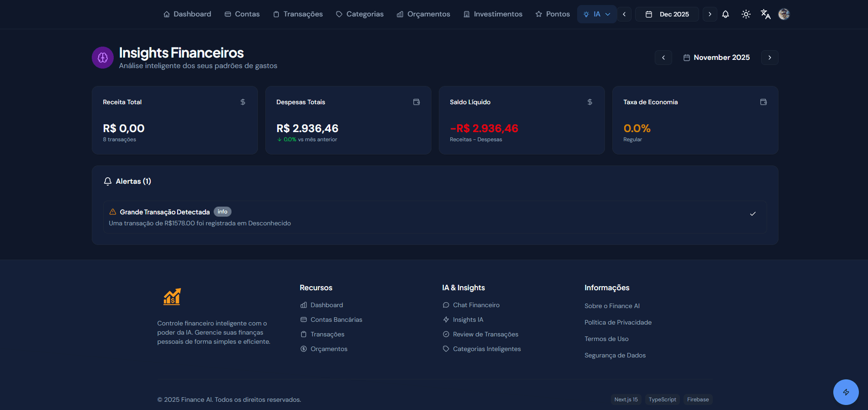Screen dimensions: 868x410
Task: Click the Insights Financeiros heading
Action: pyautogui.click(x=181, y=53)
